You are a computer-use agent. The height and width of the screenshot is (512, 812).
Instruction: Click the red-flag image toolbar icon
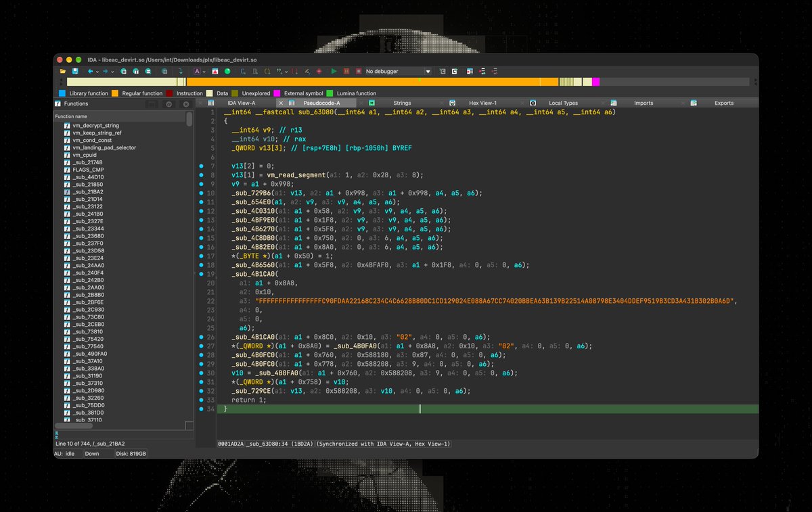coord(215,71)
